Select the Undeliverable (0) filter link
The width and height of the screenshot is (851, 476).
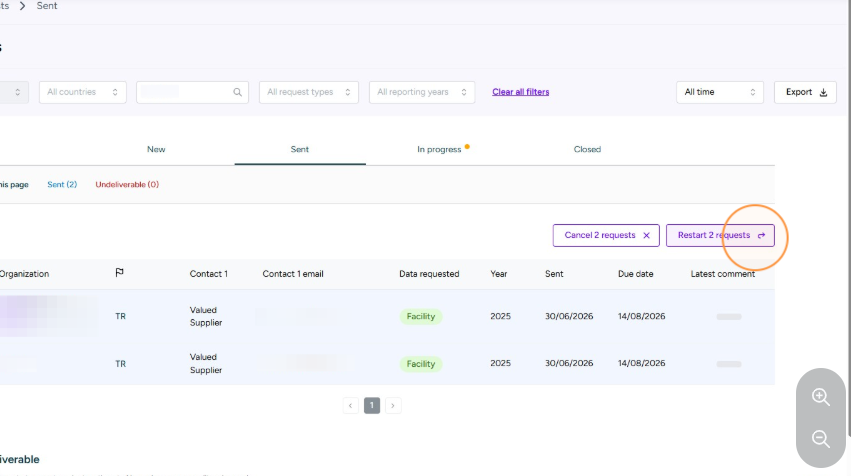[x=127, y=185]
